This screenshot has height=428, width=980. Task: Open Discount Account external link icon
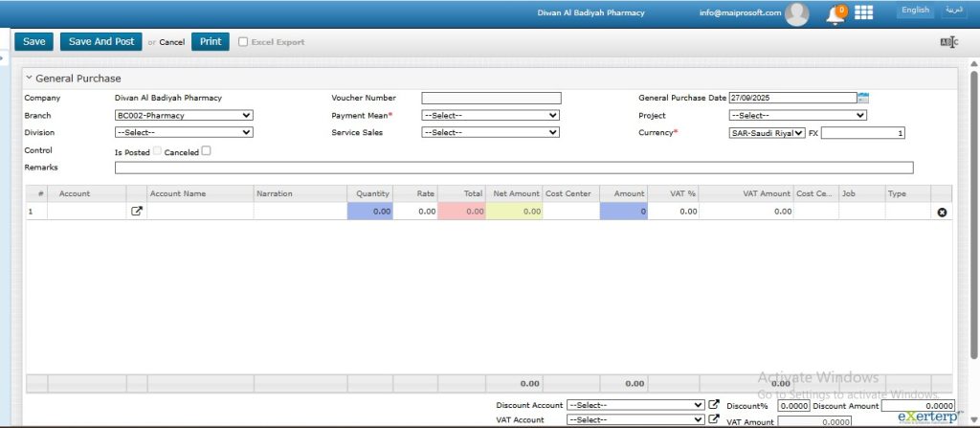point(713,405)
